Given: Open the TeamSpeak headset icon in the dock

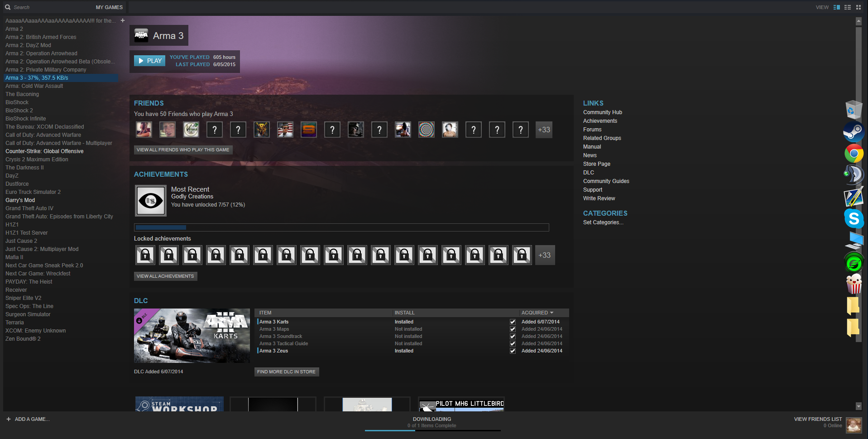Looking at the screenshot, I should [x=854, y=175].
